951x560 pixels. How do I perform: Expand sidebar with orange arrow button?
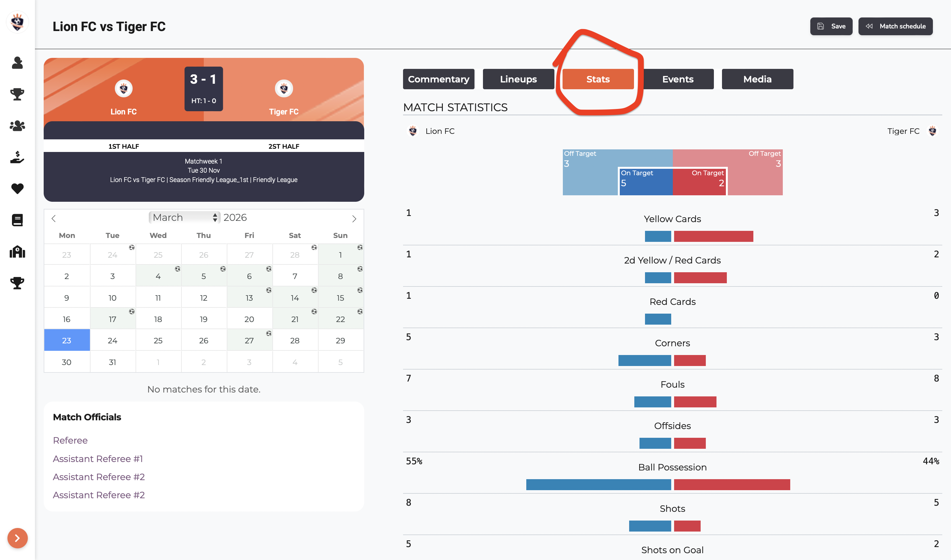pyautogui.click(x=17, y=538)
